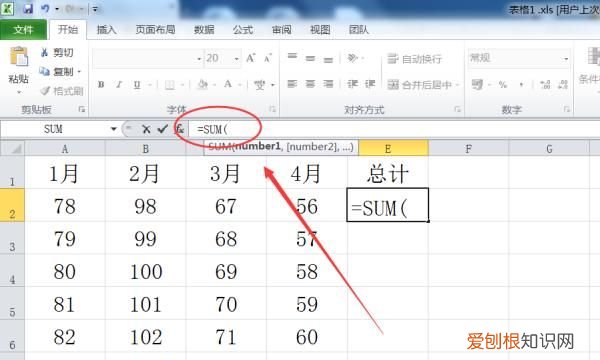The width and height of the screenshot is (600, 360).
Task: Click cell containing 78
Action: (65, 206)
